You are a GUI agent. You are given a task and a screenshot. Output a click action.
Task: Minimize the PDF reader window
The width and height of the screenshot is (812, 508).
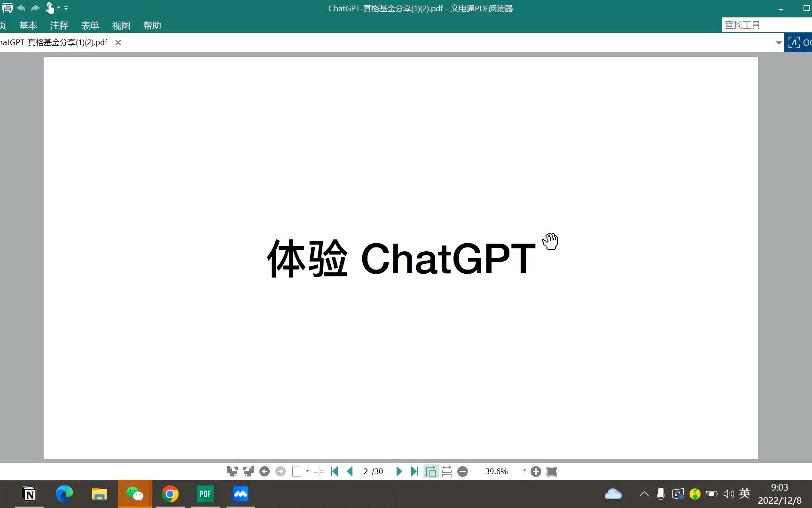[x=781, y=8]
